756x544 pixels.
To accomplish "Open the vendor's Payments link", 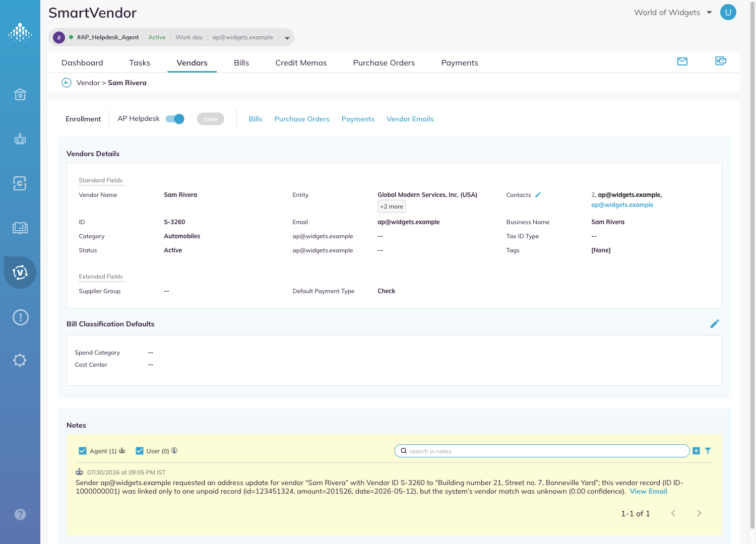I will pyautogui.click(x=358, y=119).
